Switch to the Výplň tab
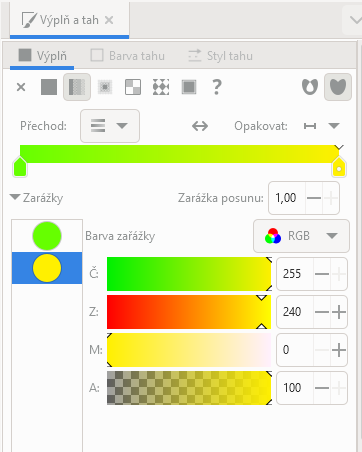Image resolution: width=362 pixels, height=452 pixels. (x=42, y=56)
